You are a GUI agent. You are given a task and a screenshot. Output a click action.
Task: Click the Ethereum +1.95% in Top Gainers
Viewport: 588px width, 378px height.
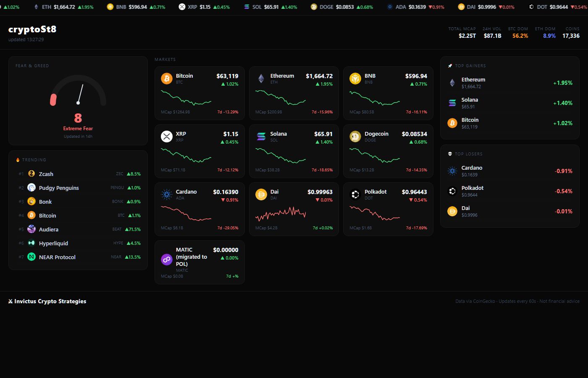[x=563, y=83]
